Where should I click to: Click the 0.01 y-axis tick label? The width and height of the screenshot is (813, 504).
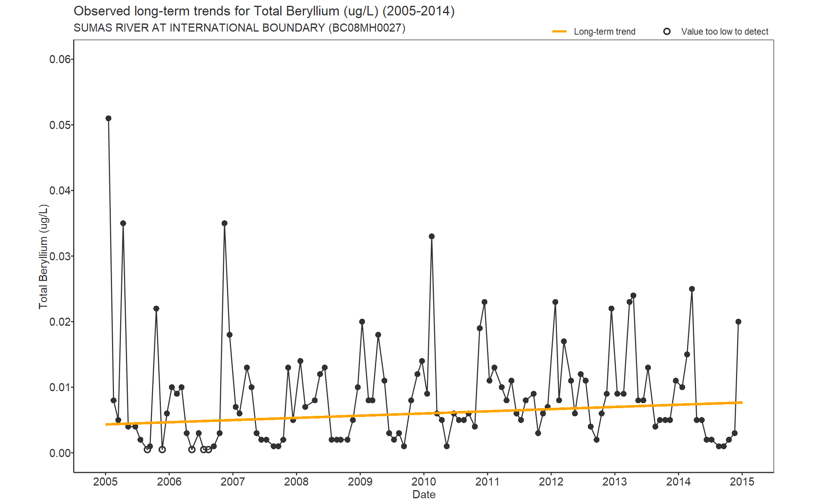point(60,387)
